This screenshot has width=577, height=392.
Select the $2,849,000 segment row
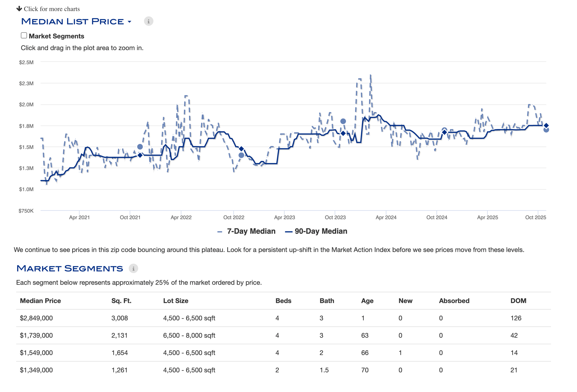tap(36, 318)
